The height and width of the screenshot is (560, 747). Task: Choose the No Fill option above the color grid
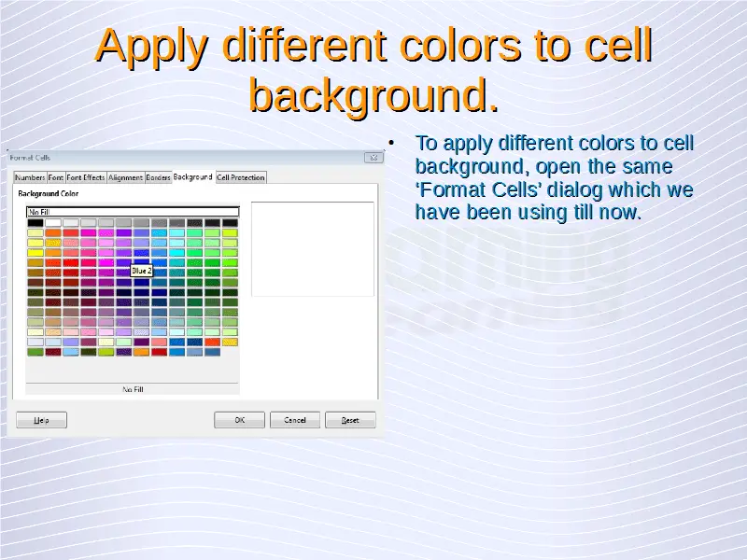(x=132, y=212)
